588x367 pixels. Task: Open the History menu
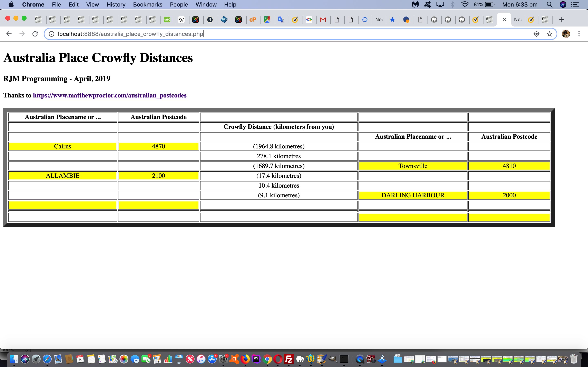116,5
